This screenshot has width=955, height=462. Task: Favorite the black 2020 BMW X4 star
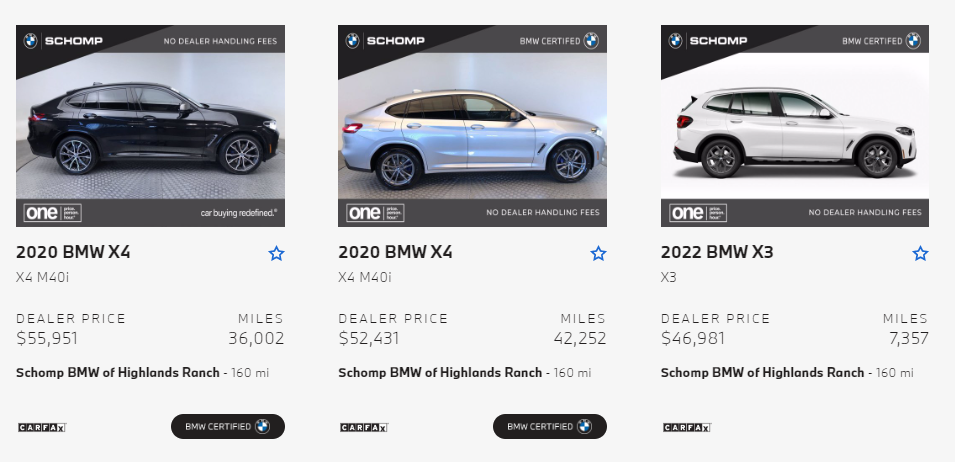coord(276,254)
